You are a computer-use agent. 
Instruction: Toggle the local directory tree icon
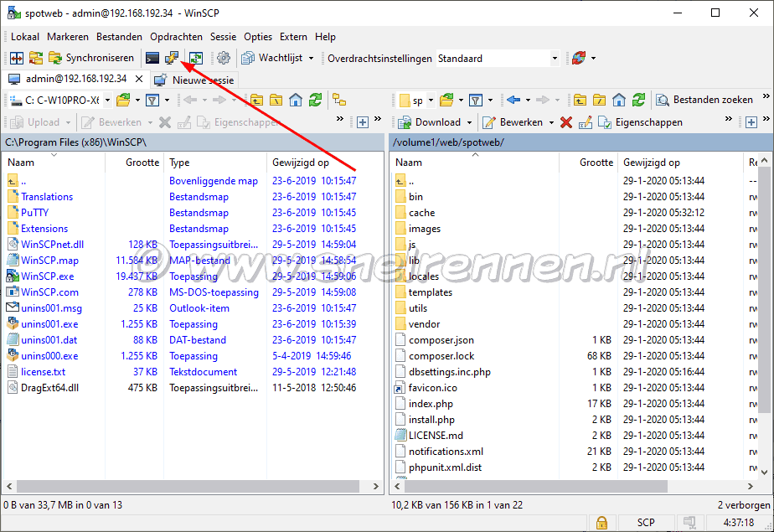339,101
